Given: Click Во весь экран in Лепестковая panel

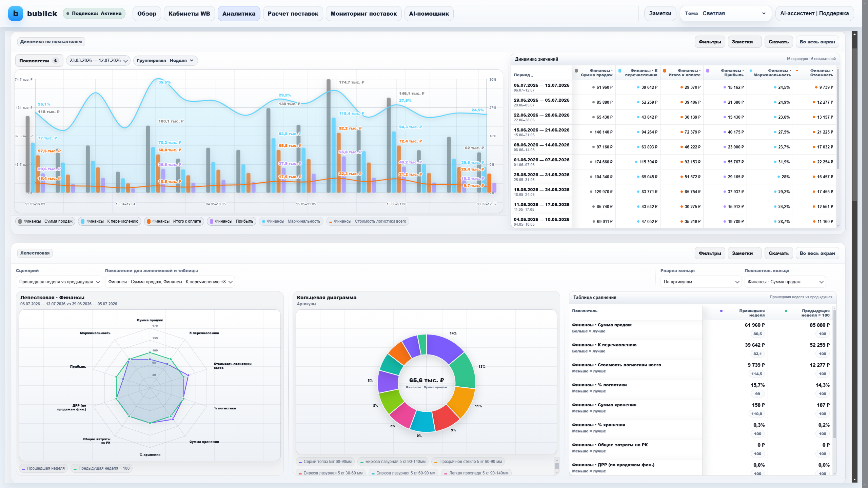Looking at the screenshot, I should tap(817, 253).
